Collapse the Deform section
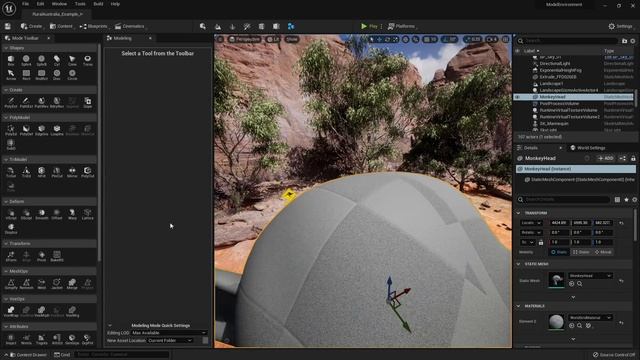This screenshot has width=640, height=360. click(6, 202)
